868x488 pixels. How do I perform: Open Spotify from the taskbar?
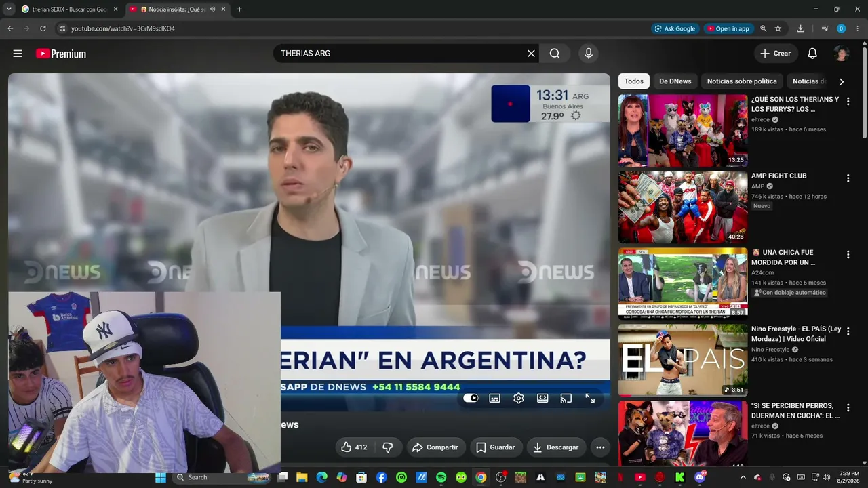[441, 477]
